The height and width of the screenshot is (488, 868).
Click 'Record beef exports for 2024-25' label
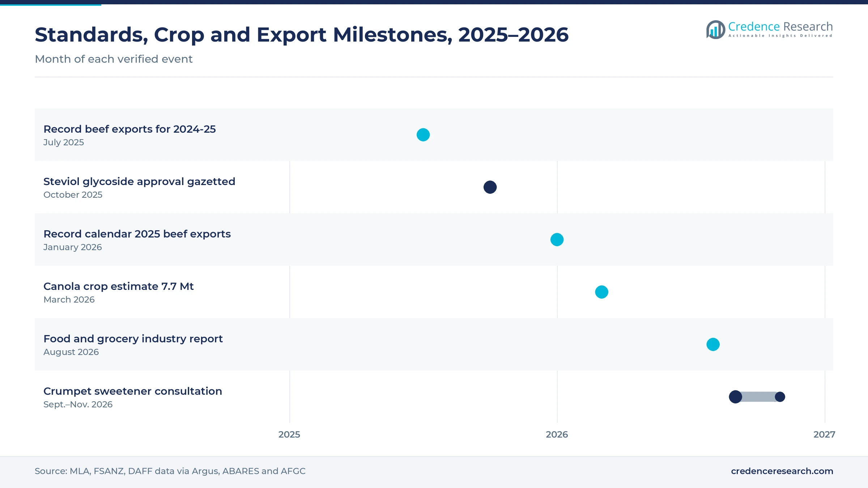tap(129, 129)
